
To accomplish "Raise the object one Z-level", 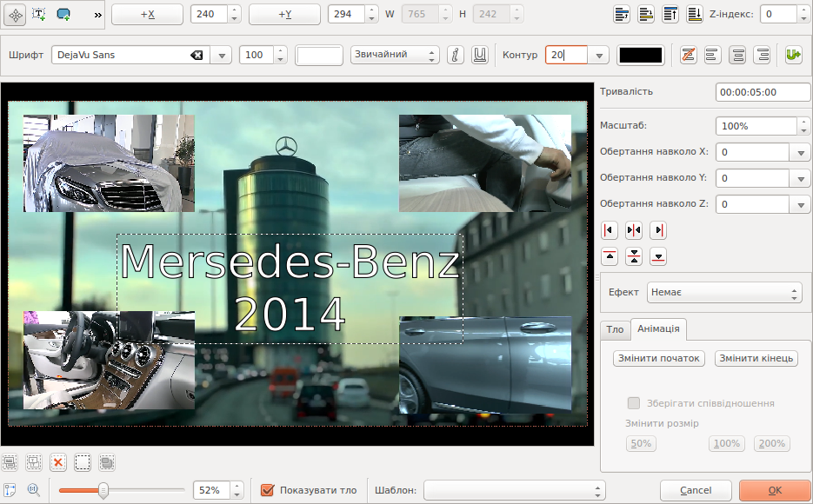I will pos(621,15).
